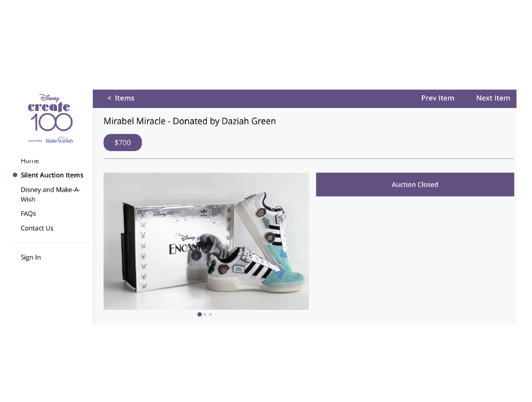Viewport: 532px width, 402px height.
Task: Select the Home sidebar entry
Action: click(x=30, y=161)
